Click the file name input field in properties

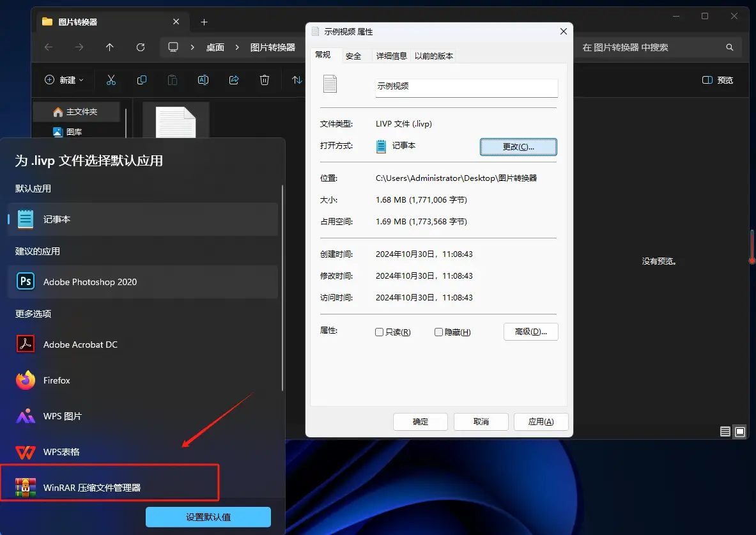pyautogui.click(x=466, y=86)
